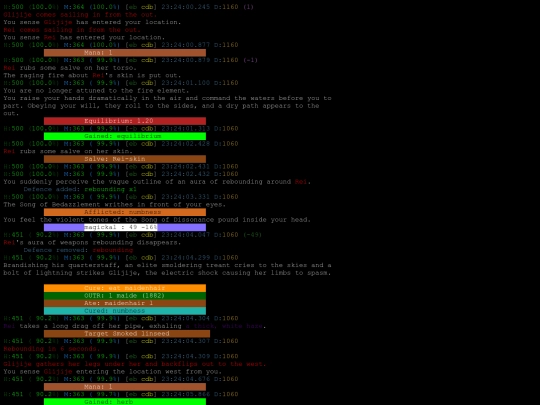The image size is (540, 405).
Task: Select 'Rei's aura of weapons rebounding disappears.'
Action: coord(92,242)
